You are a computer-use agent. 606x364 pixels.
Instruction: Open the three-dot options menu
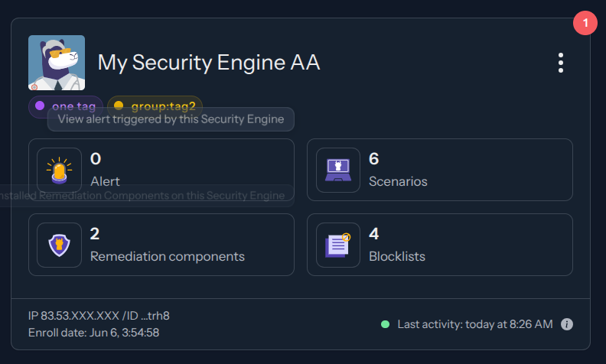561,63
